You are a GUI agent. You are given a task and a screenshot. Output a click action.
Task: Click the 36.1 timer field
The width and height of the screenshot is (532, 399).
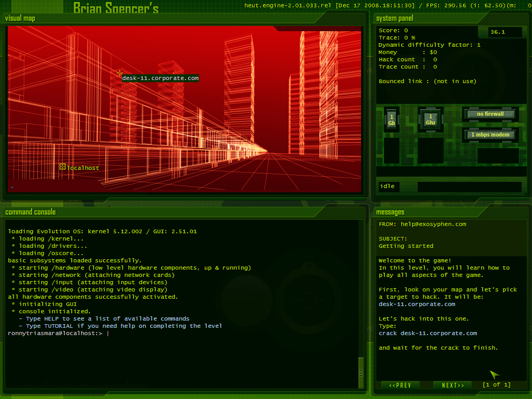[504, 32]
